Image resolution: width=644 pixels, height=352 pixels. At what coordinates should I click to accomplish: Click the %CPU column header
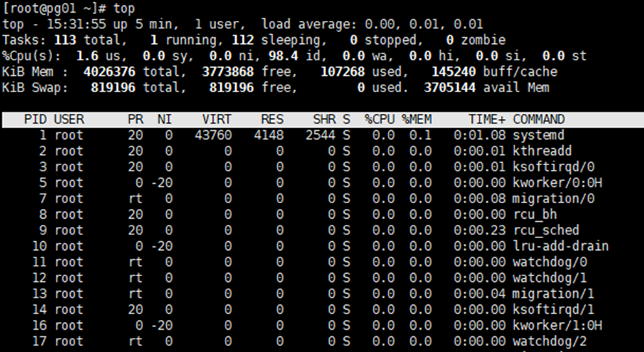[x=380, y=120]
